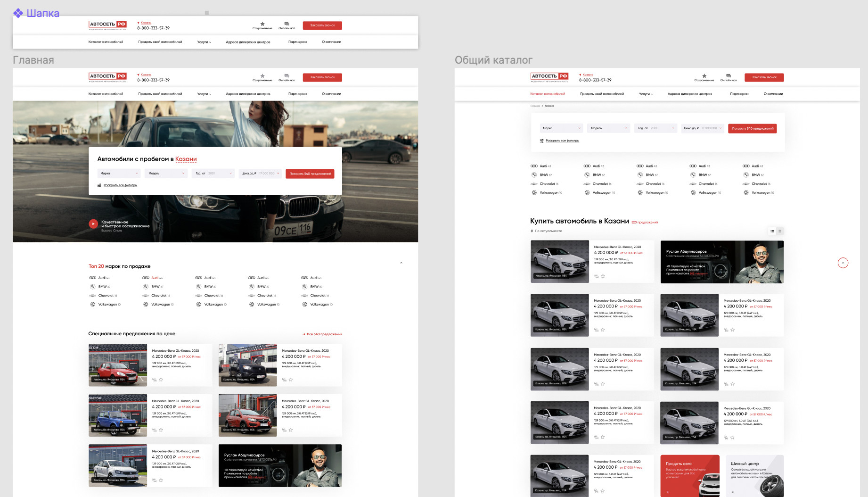Switch catalog to list view
This screenshot has height=497, width=868.
(x=772, y=231)
